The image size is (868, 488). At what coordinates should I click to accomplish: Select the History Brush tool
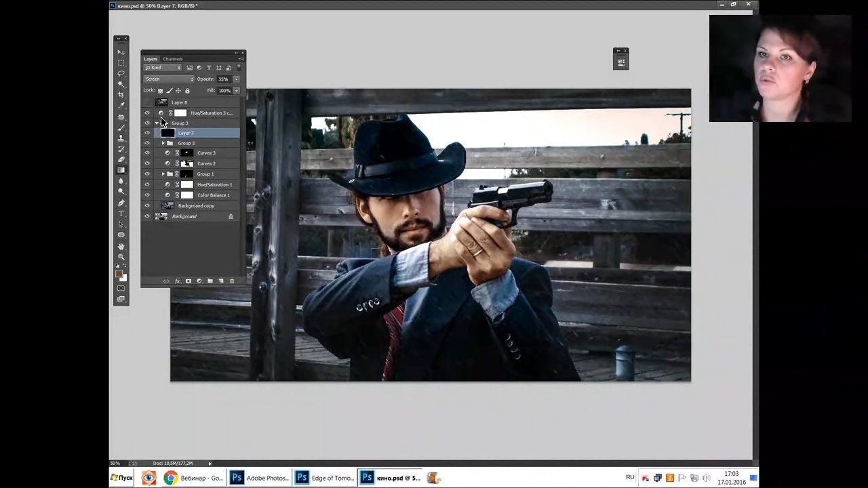[121, 149]
